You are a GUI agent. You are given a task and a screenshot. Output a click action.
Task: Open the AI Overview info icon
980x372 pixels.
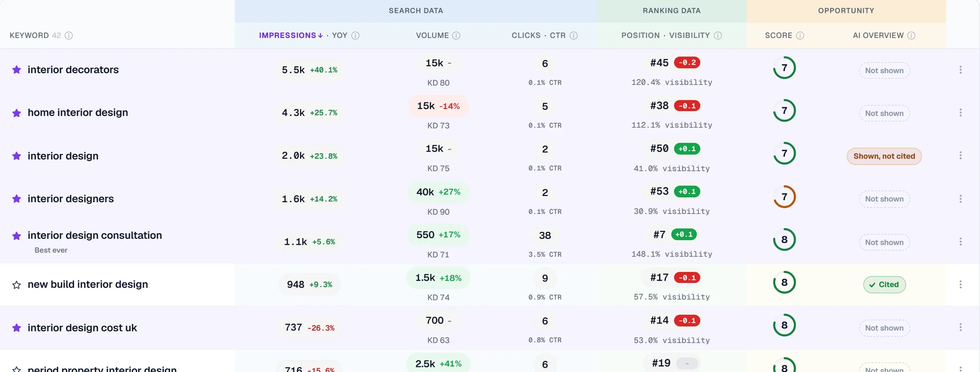click(911, 36)
